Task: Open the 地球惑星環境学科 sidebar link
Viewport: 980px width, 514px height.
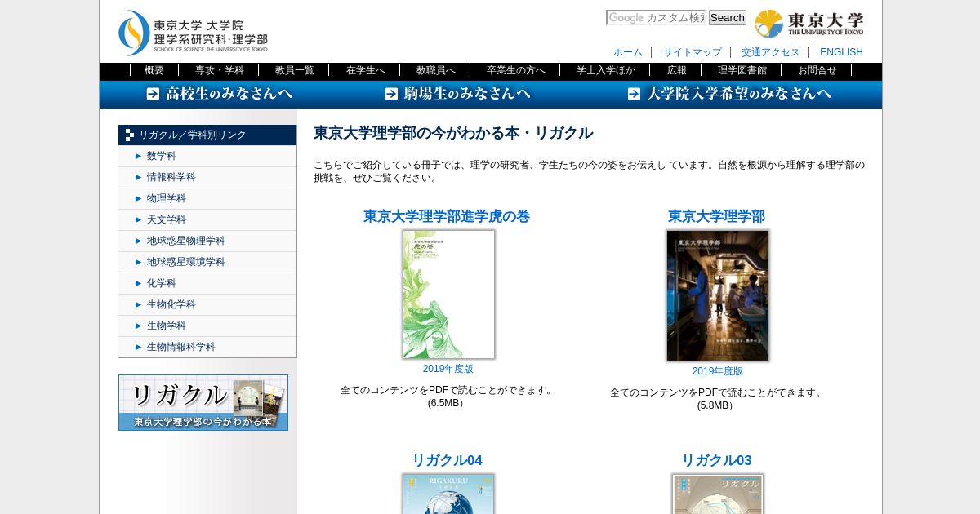Action: (186, 262)
